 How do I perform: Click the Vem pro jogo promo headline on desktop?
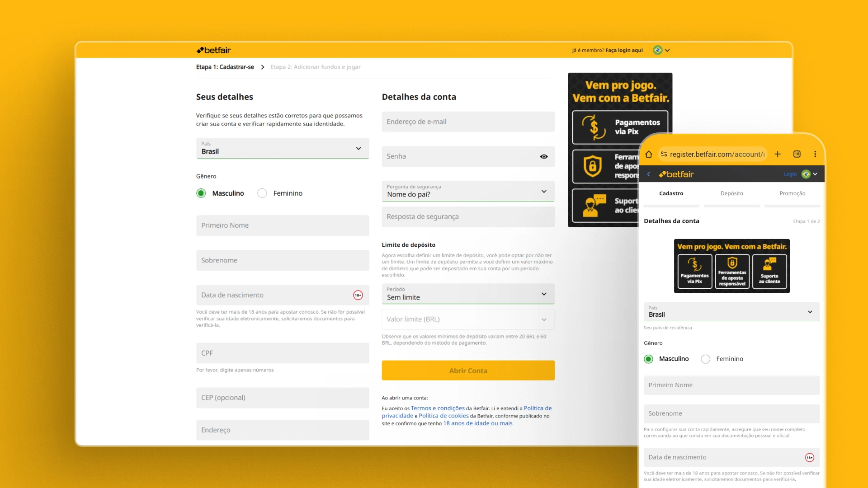pos(620,92)
